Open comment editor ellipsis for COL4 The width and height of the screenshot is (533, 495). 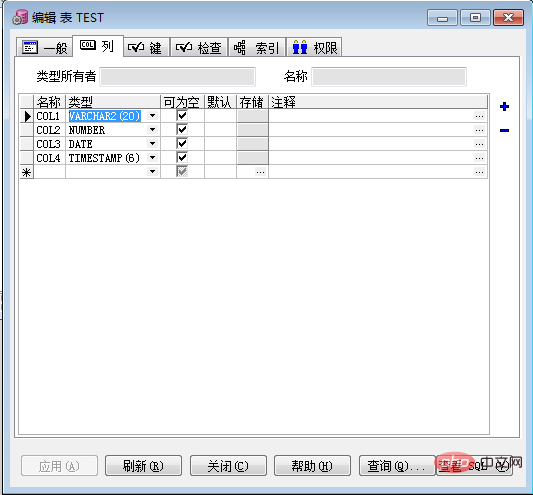(x=479, y=158)
